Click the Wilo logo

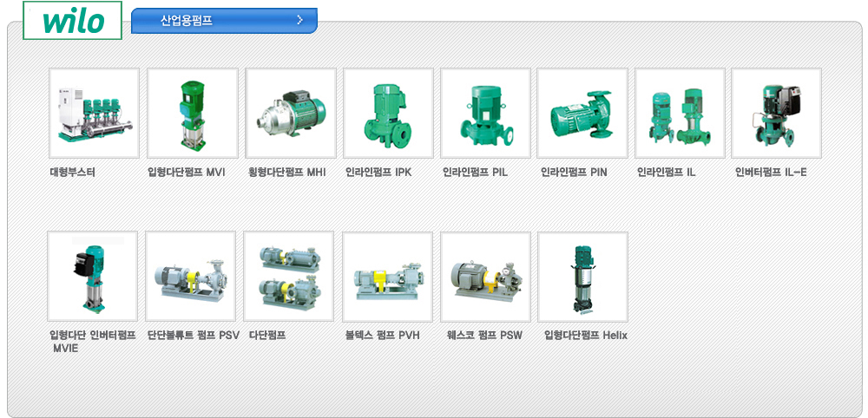[x=73, y=21]
